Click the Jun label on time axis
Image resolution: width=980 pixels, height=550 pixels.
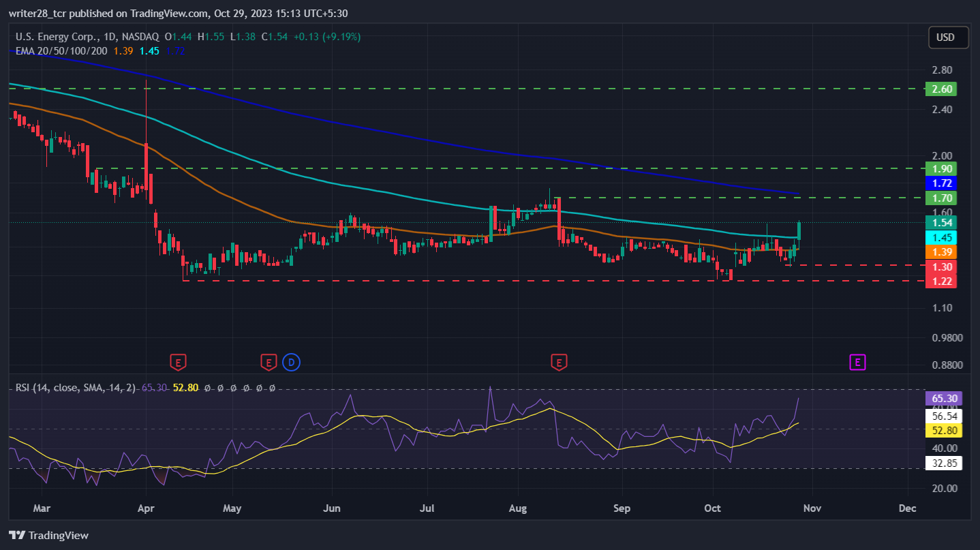332,508
